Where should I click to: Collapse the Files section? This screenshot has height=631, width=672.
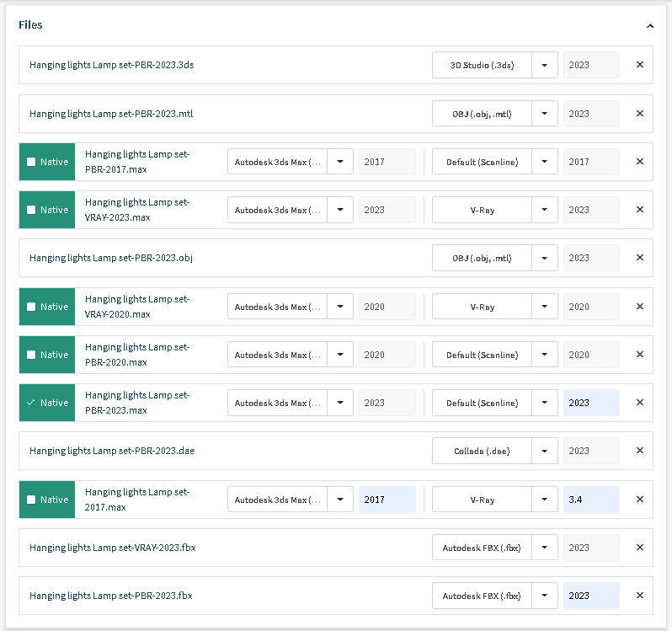(x=650, y=26)
